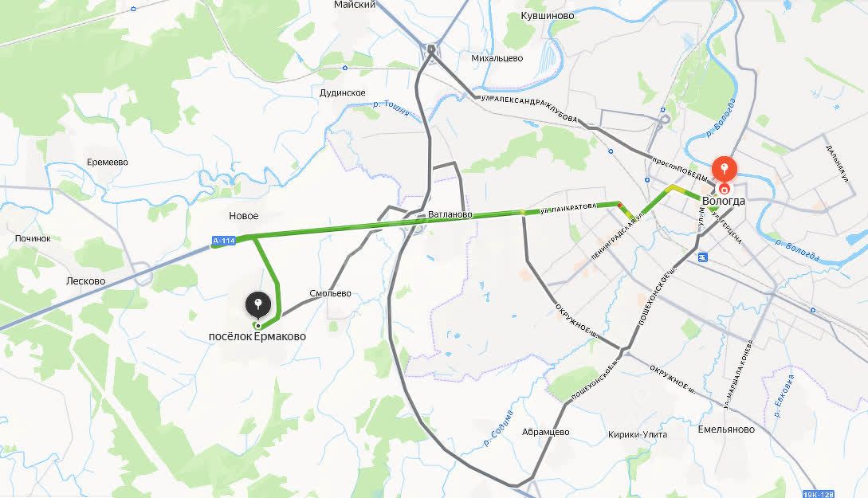
Task: Click the ул. Панкратова street label
Action: coord(569,208)
